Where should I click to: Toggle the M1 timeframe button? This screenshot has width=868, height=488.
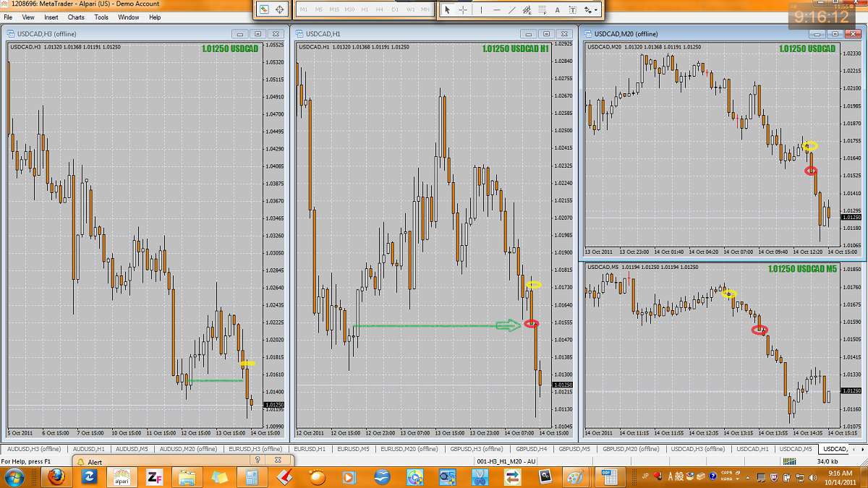point(303,9)
